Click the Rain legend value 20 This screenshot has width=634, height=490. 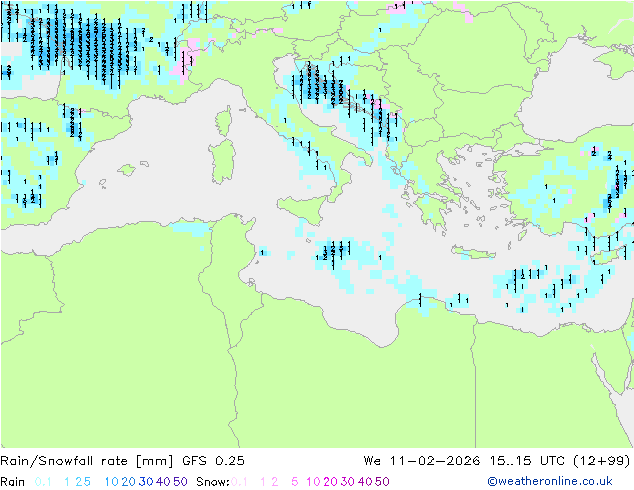[128, 482]
